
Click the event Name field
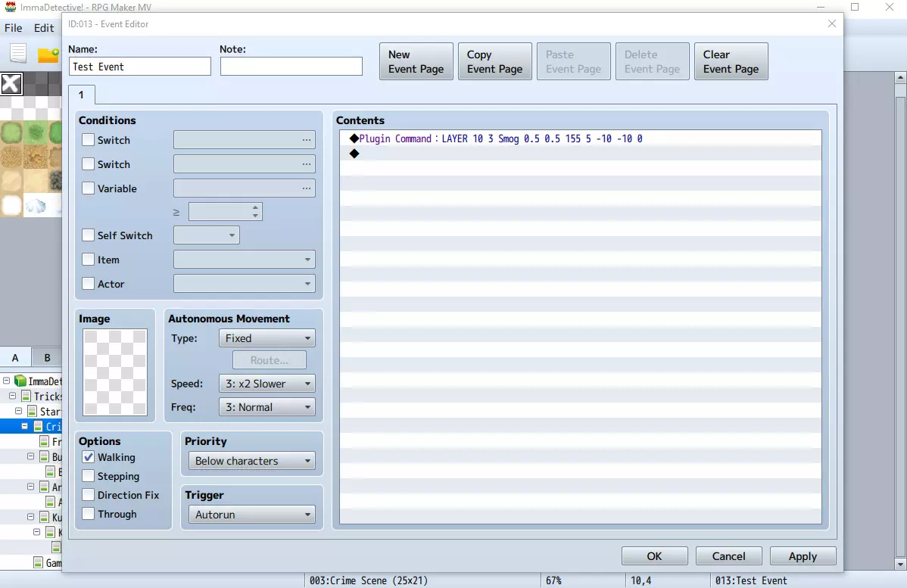click(140, 67)
